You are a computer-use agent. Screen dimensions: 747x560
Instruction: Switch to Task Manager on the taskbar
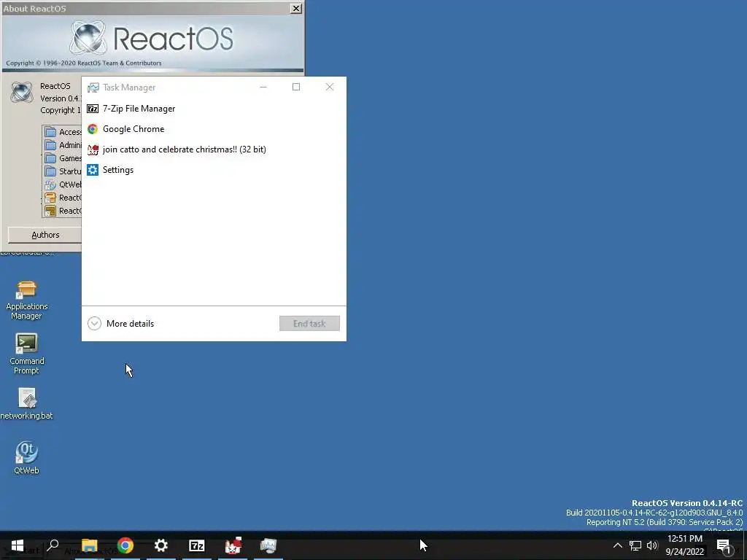tap(268, 545)
